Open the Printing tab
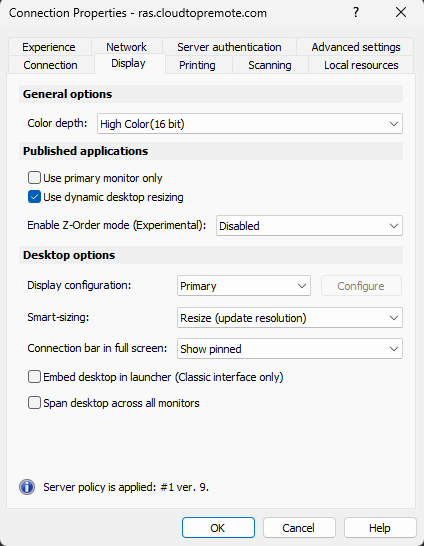Viewport: 424px width, 546px height. pos(197,65)
